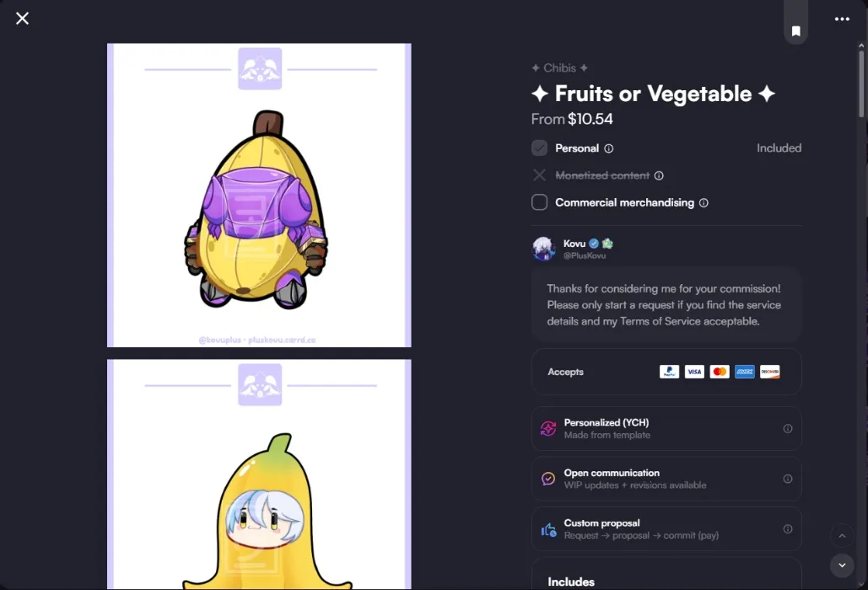Click the bookmark icon to save service
The width and height of the screenshot is (868, 590).
coord(795,30)
